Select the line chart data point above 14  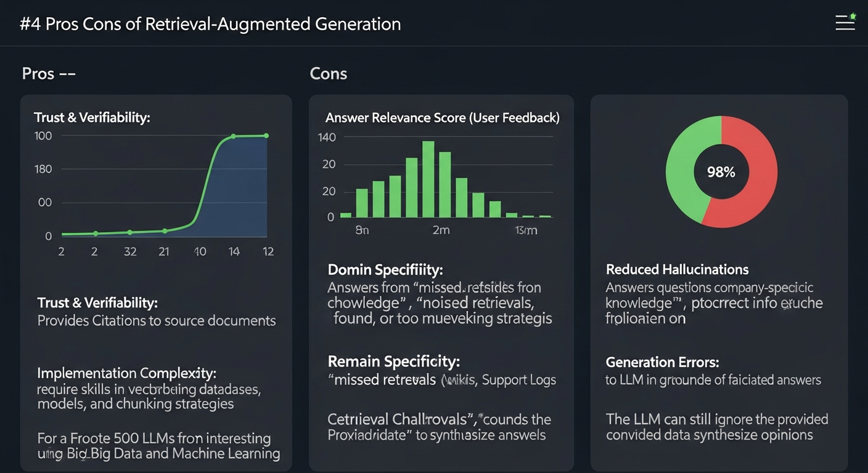tap(234, 136)
